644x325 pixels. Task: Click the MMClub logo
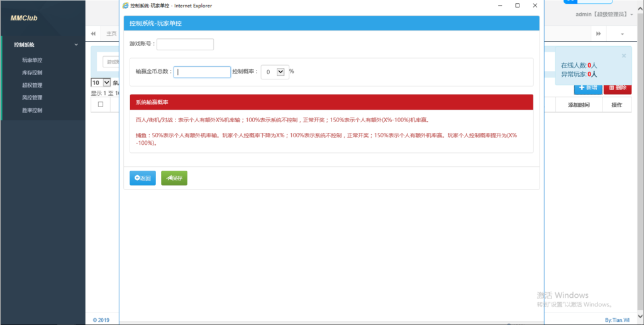pyautogui.click(x=24, y=18)
